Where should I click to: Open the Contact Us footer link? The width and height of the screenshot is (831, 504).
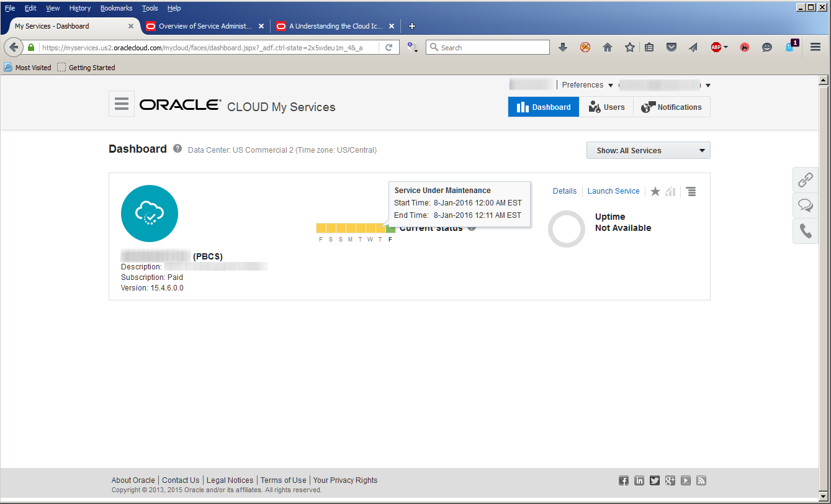(x=181, y=480)
